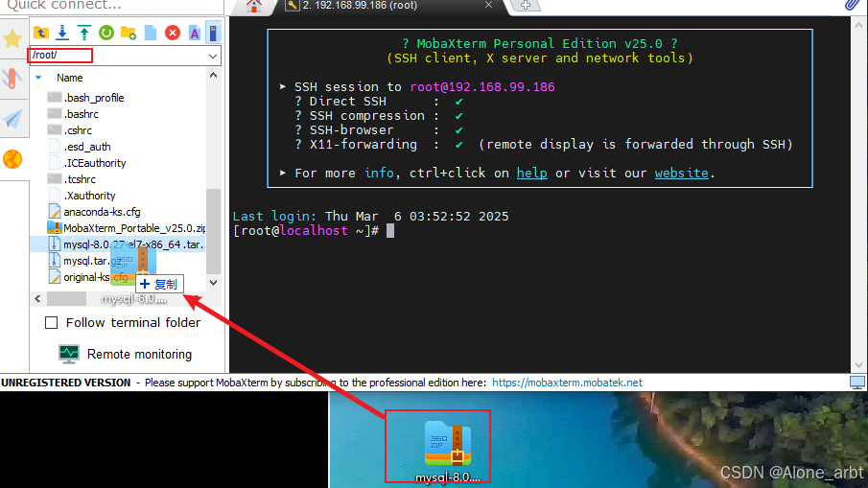Open the website link in terminal banner

tap(681, 174)
